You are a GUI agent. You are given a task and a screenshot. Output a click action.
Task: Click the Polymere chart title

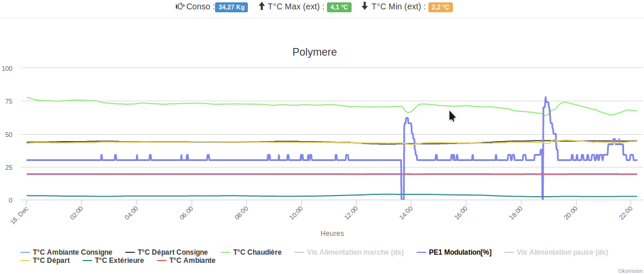[315, 52]
